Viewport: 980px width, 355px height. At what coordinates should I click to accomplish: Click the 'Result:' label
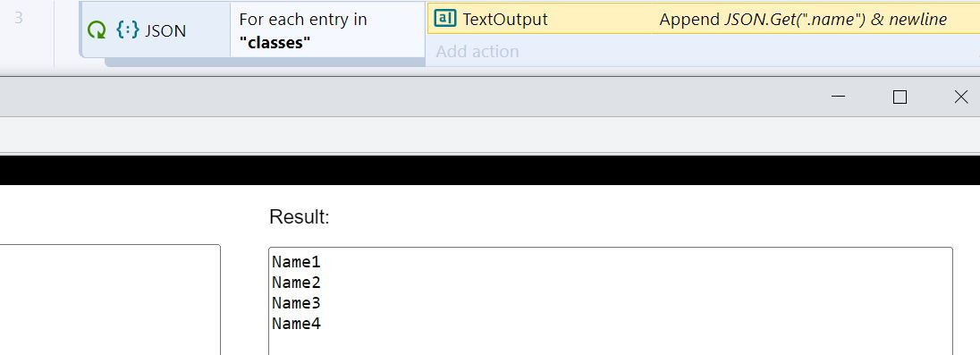pyautogui.click(x=299, y=217)
